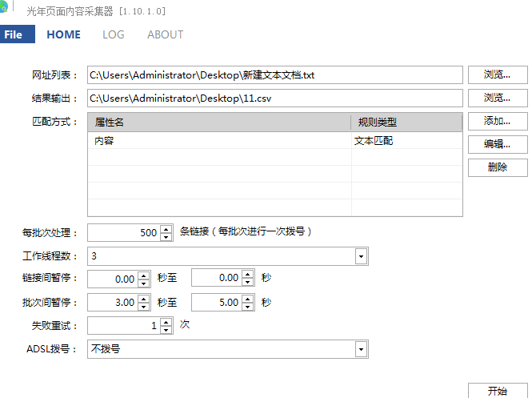This screenshot has width=532, height=398.
Task: Browse for the 结果输出 output file
Action: tap(498, 98)
